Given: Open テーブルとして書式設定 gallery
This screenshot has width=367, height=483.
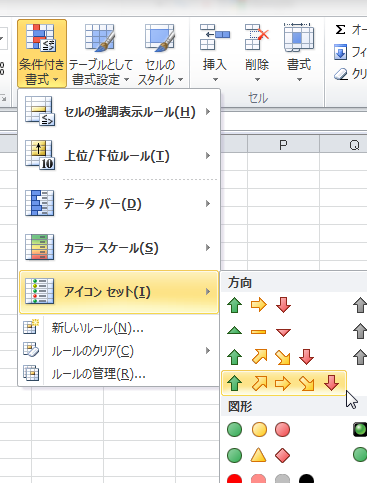Looking at the screenshot, I should pos(100,54).
